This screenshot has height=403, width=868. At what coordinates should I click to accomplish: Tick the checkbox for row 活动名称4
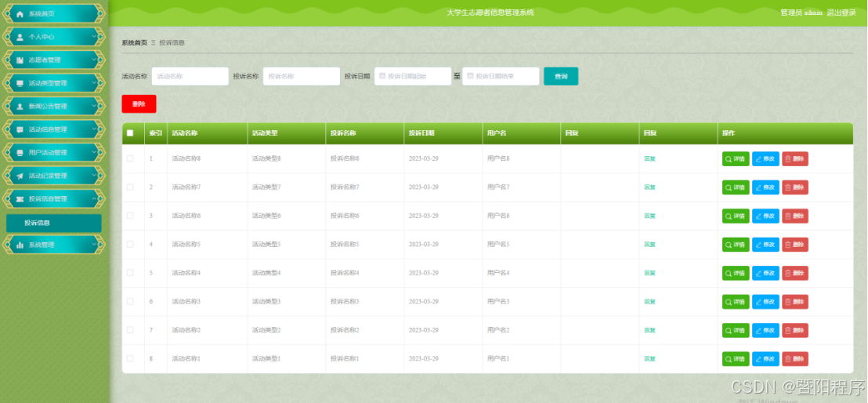pyautogui.click(x=130, y=273)
